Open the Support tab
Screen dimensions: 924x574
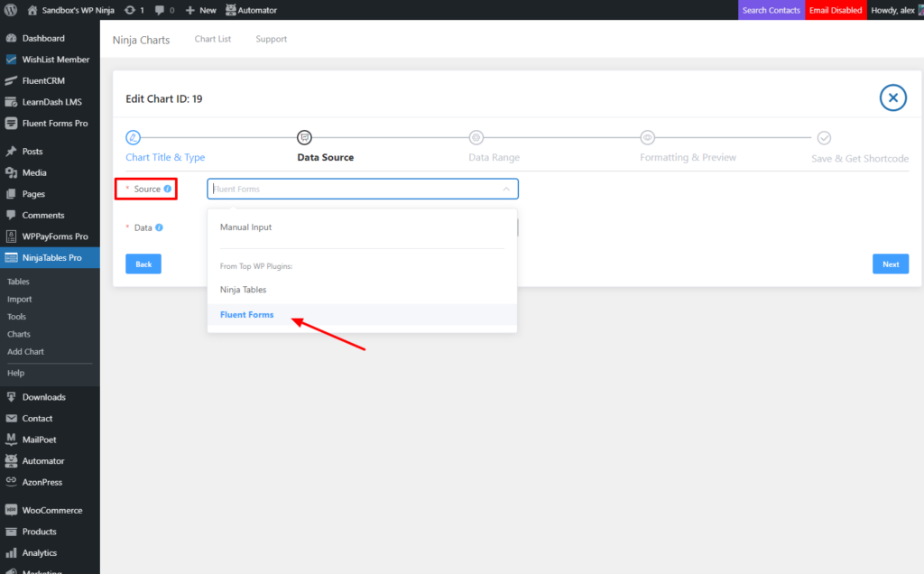point(271,39)
